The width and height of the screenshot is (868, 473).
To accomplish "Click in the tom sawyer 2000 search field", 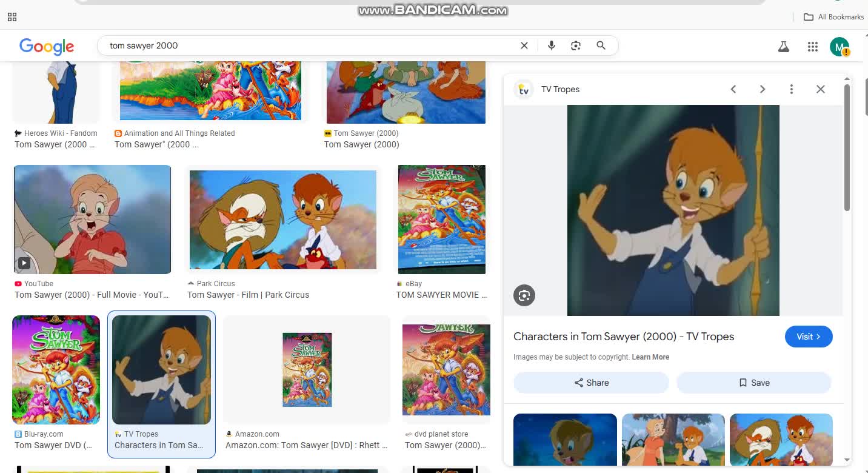I will 303,45.
